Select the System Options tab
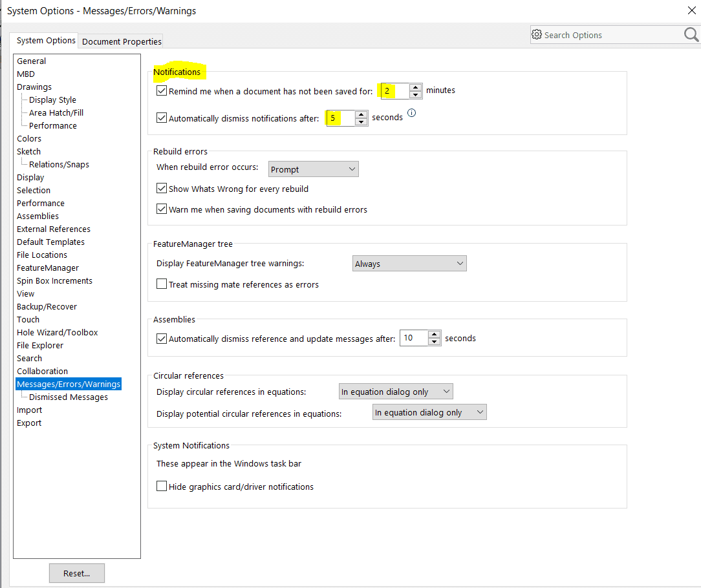The height and width of the screenshot is (588, 701). click(46, 41)
